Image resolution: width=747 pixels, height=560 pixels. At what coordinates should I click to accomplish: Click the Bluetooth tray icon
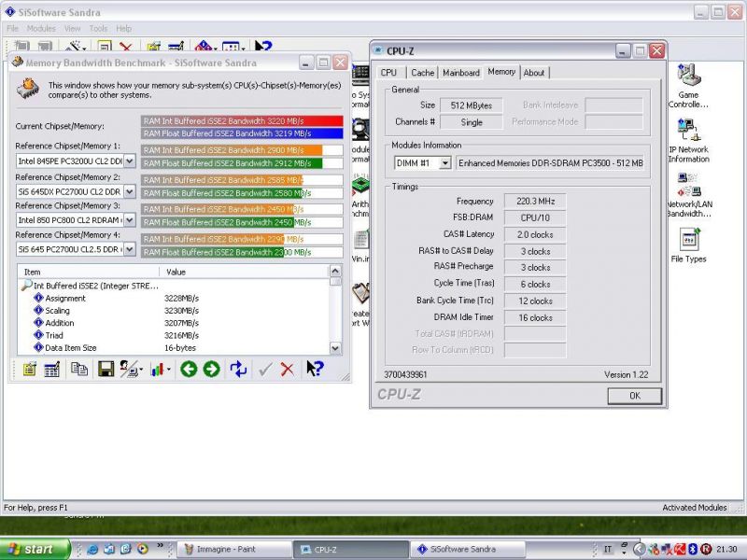693,549
